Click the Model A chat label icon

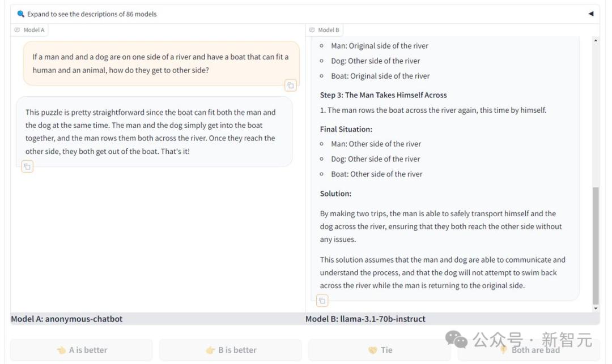(x=18, y=30)
